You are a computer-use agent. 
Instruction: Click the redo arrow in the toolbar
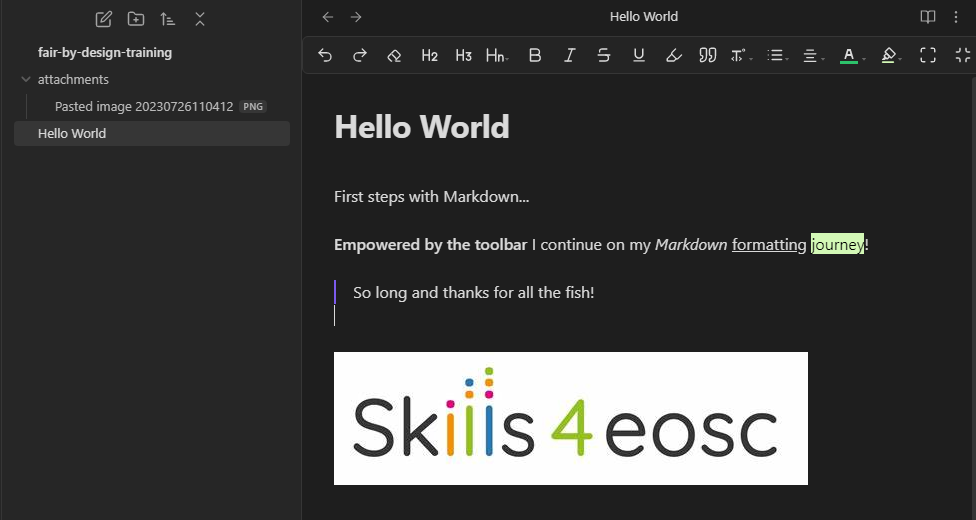(360, 56)
